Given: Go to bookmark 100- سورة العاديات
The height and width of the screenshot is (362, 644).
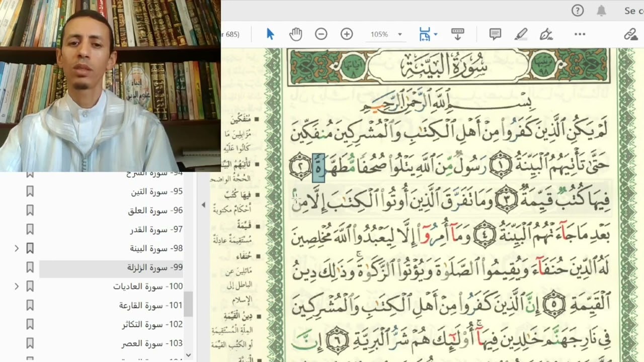Looking at the screenshot, I should 148,286.
